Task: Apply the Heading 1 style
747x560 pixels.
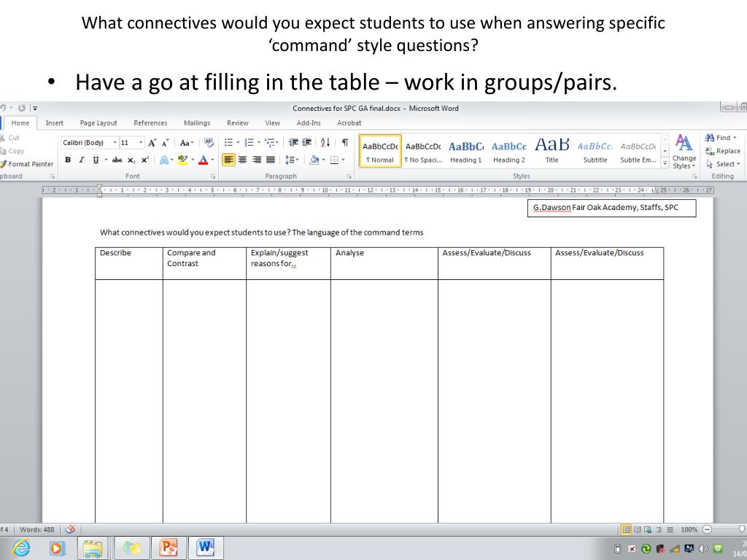Action: 466,152
